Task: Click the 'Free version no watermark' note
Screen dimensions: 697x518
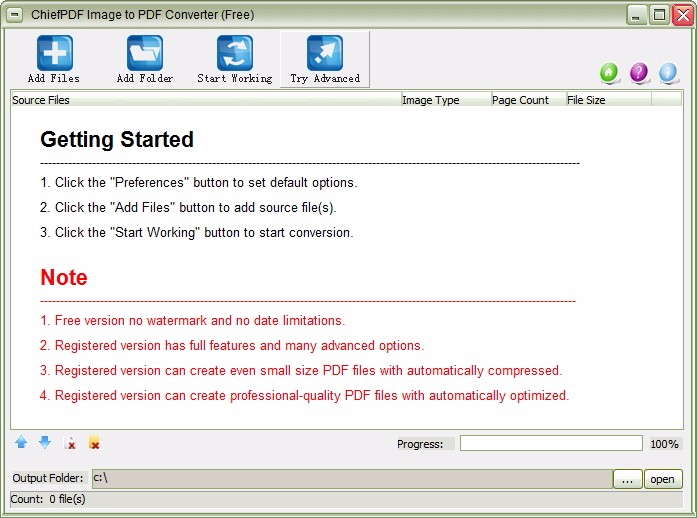Action: (x=192, y=321)
